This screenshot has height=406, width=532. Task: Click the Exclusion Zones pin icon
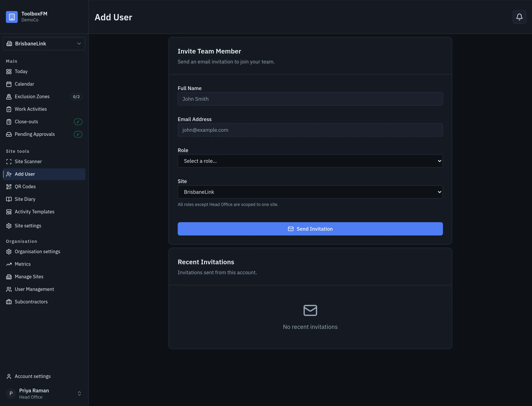[x=9, y=97]
